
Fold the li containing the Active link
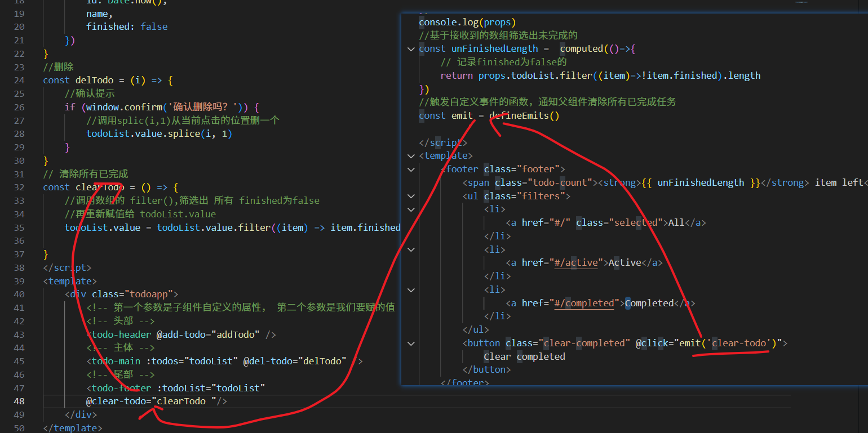click(x=411, y=249)
